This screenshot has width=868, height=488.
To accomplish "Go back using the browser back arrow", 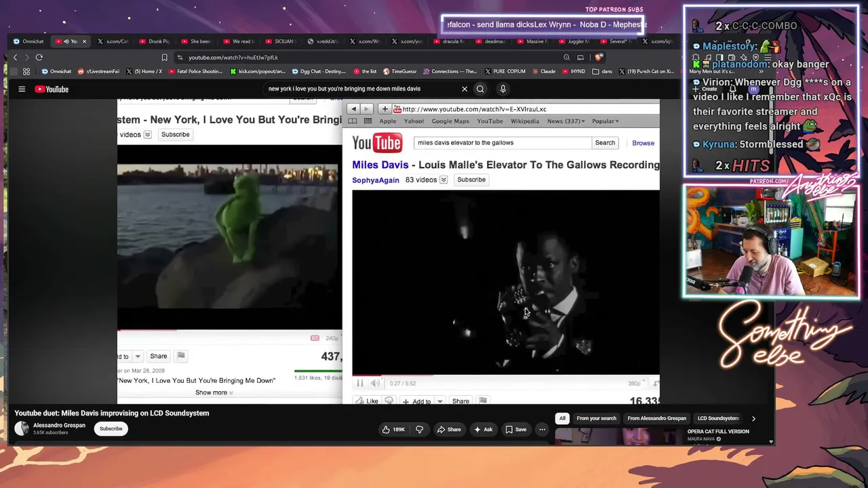I will point(15,58).
